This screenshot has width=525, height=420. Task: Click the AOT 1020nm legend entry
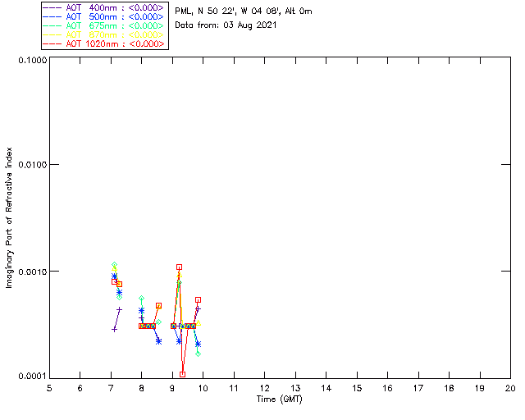click(103, 43)
